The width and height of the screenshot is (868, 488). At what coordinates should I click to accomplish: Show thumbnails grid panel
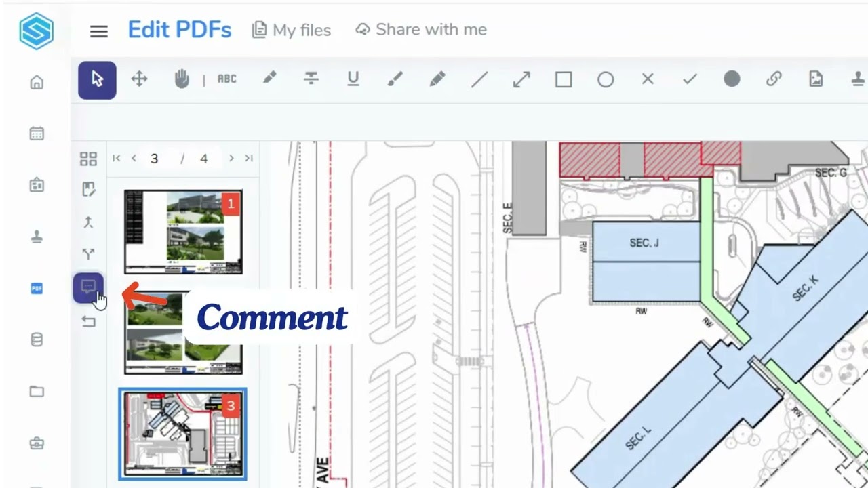88,159
